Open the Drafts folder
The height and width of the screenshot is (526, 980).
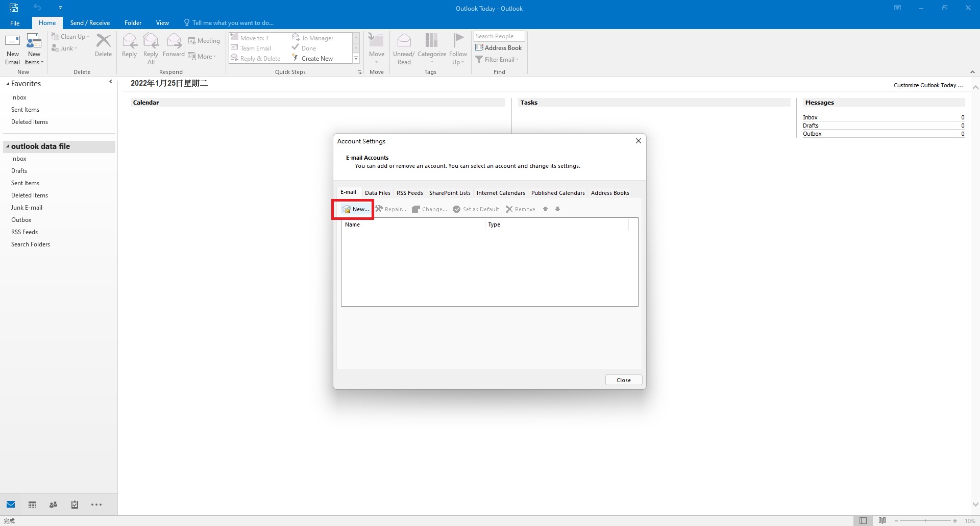click(19, 171)
